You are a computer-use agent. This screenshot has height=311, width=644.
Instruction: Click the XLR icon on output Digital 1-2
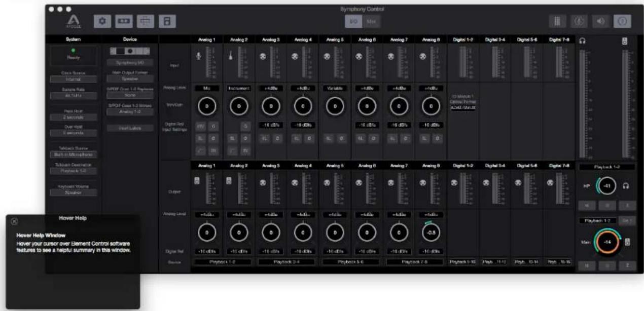454,183
